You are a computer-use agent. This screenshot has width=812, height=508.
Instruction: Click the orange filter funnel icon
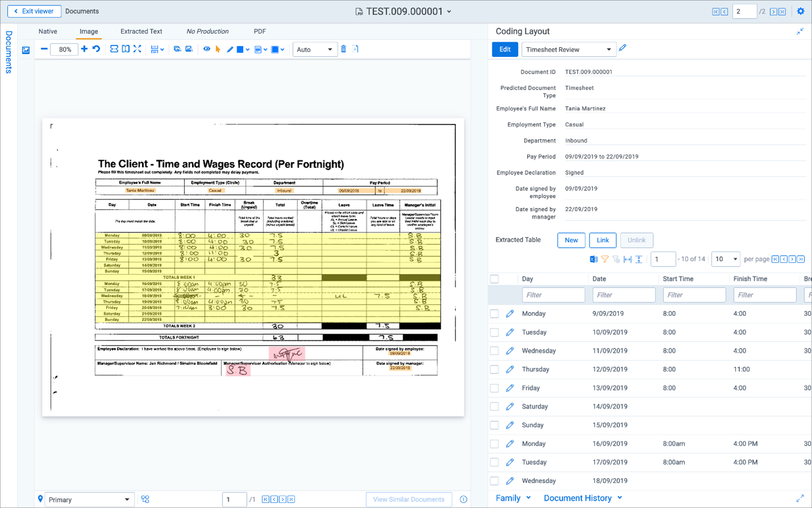pos(605,259)
